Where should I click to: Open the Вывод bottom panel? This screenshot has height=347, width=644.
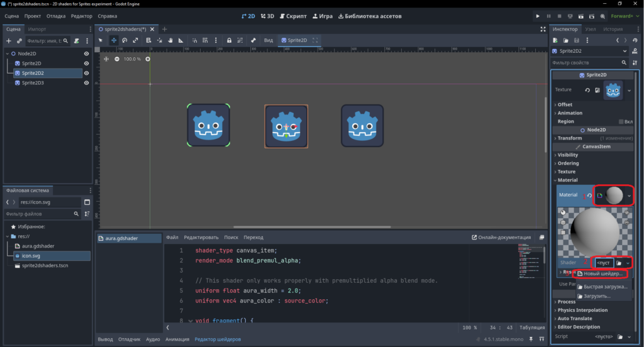pos(105,339)
